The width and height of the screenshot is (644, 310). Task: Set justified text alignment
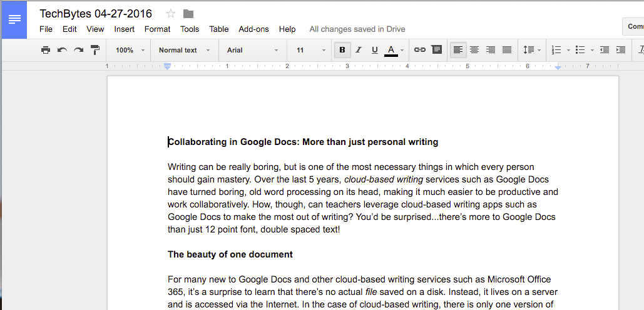coord(507,50)
